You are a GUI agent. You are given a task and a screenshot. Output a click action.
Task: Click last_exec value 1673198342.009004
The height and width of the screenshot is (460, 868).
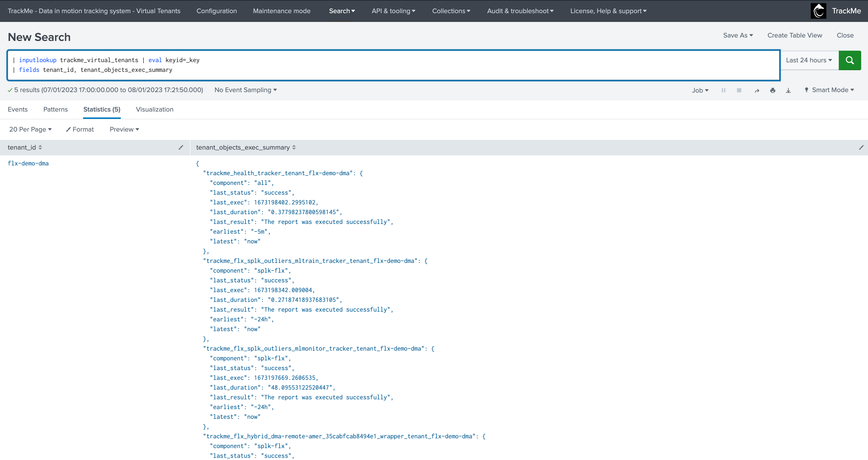click(283, 290)
